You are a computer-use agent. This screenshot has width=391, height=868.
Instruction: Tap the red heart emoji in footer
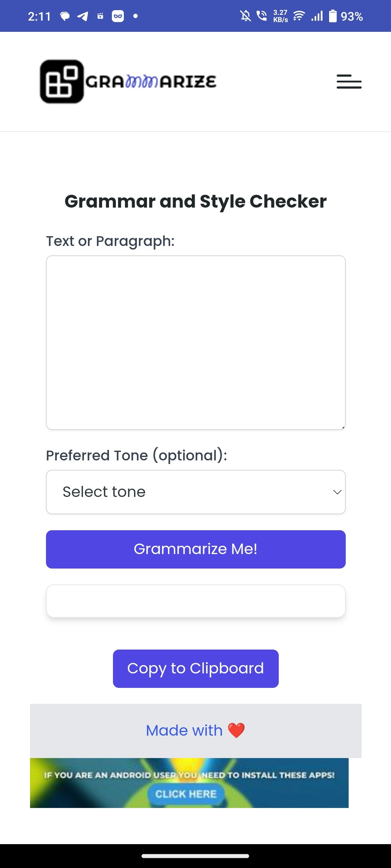pyautogui.click(x=236, y=731)
